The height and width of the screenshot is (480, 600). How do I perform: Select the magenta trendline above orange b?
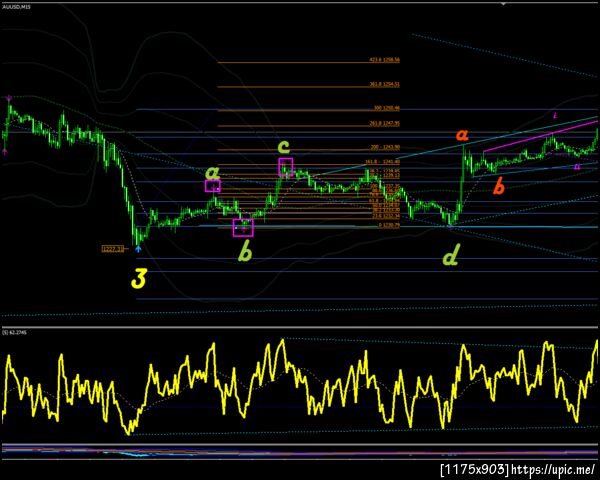coord(540,136)
